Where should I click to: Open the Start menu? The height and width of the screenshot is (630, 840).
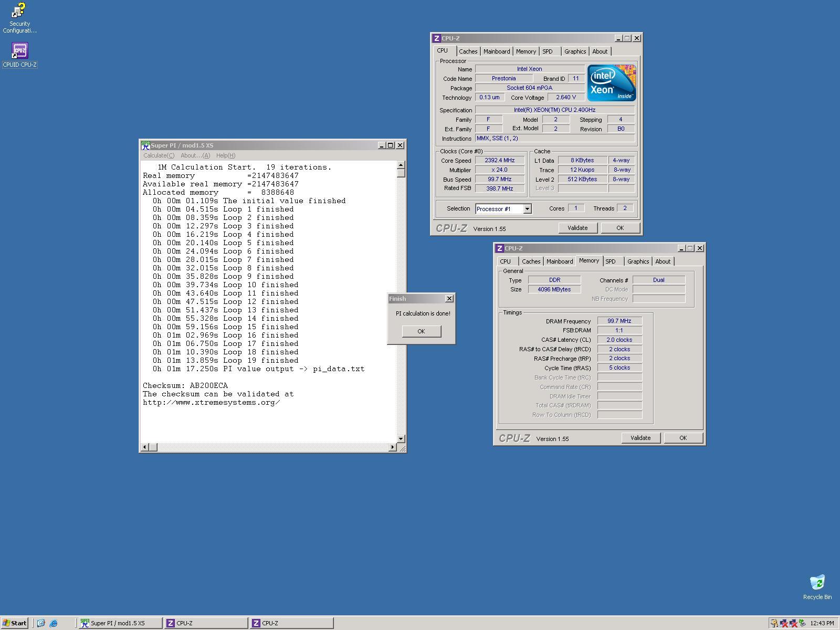point(15,623)
